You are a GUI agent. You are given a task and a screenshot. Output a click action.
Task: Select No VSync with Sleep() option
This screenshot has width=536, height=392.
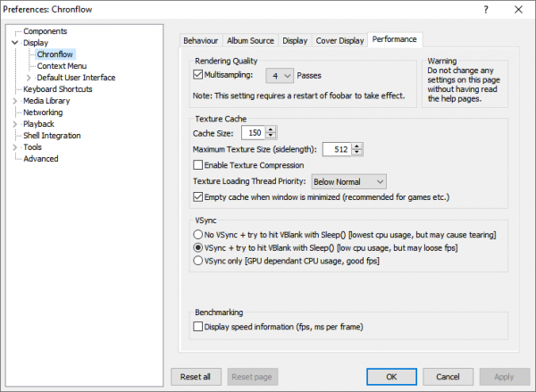click(198, 233)
